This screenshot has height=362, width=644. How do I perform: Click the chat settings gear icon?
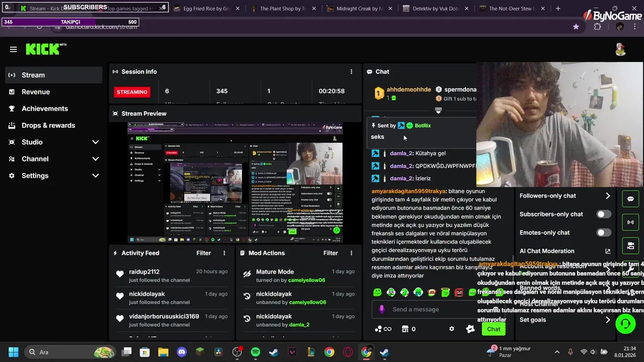click(x=451, y=329)
